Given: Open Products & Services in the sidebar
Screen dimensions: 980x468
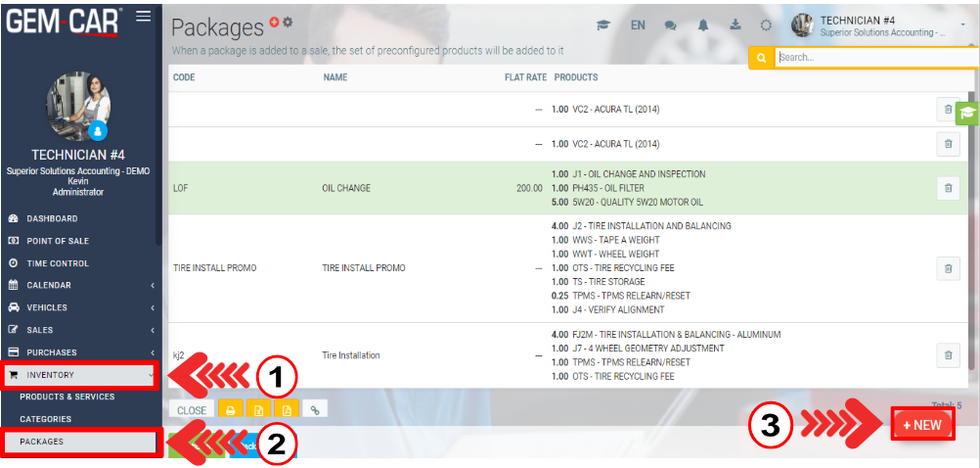Looking at the screenshot, I should point(67,397).
